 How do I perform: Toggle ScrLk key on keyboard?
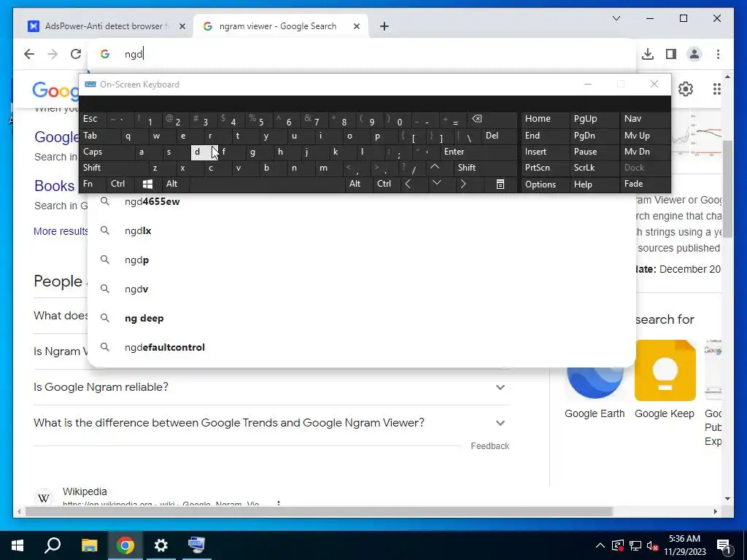coord(594,168)
